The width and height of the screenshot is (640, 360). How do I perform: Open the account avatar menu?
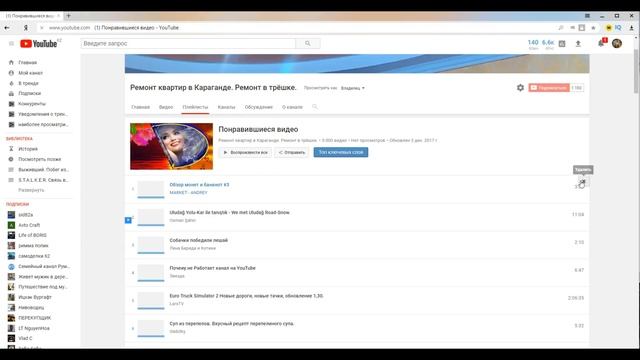click(x=617, y=43)
